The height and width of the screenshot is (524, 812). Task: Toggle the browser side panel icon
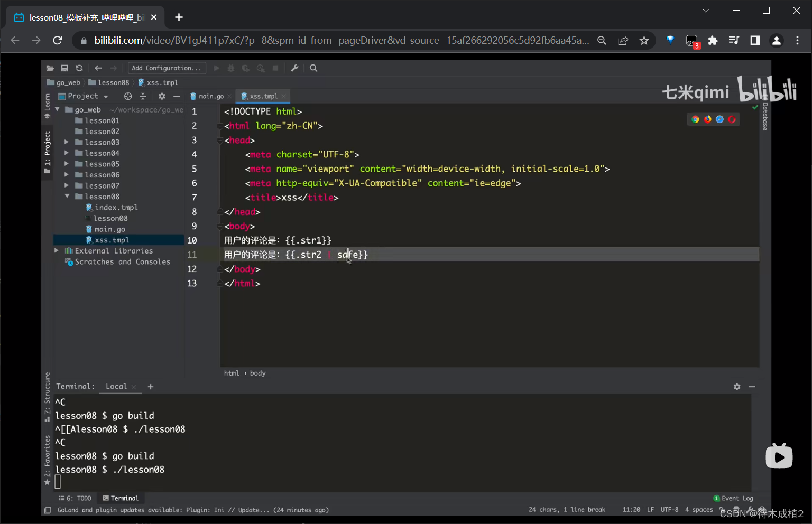755,41
